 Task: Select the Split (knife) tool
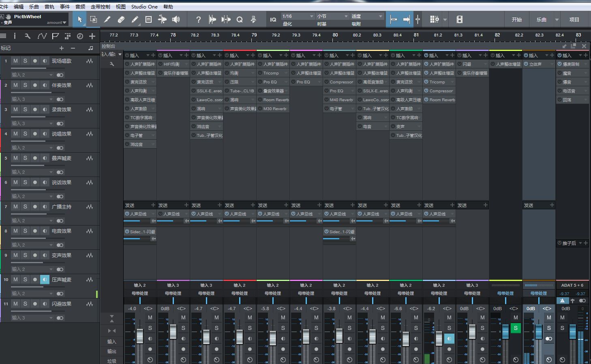coord(107,19)
